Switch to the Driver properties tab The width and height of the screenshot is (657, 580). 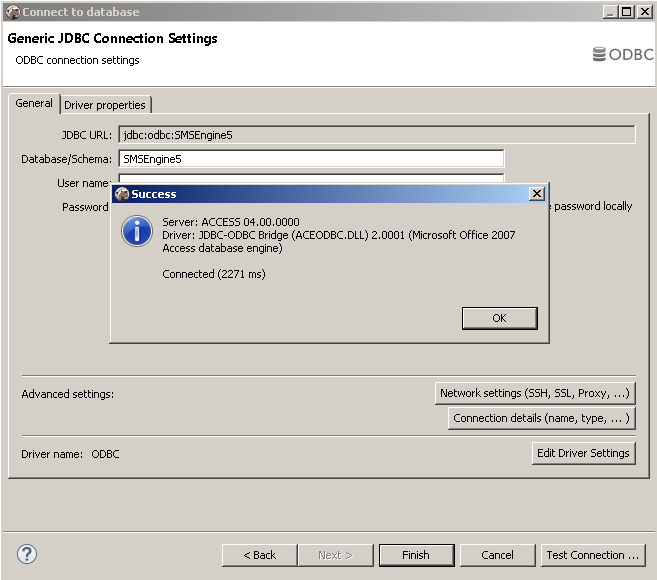coord(105,105)
